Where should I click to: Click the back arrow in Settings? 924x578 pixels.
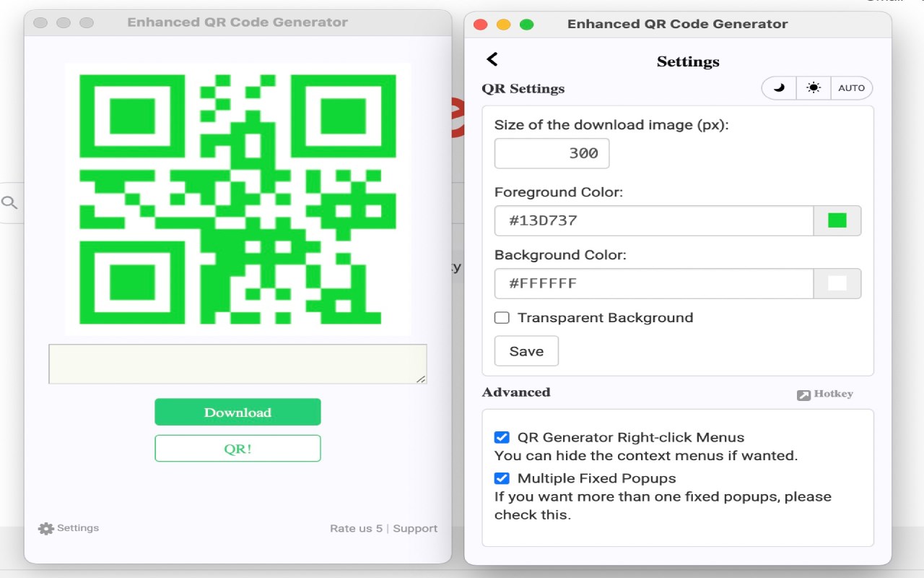point(492,59)
